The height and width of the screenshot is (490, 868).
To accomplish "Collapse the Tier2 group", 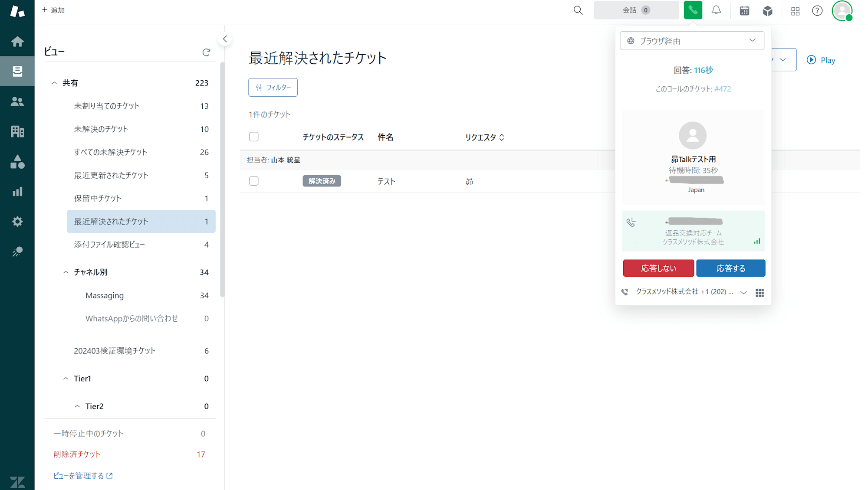I will click(77, 406).
